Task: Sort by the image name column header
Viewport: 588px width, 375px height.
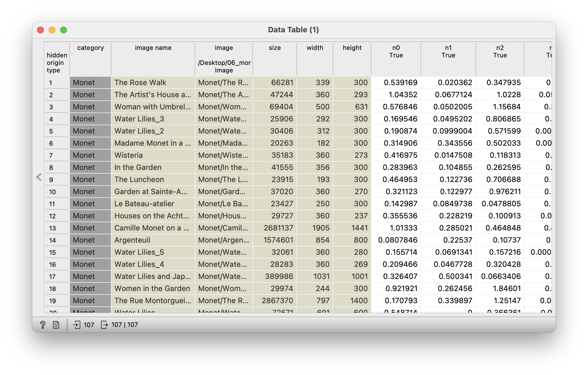Action: click(x=153, y=59)
